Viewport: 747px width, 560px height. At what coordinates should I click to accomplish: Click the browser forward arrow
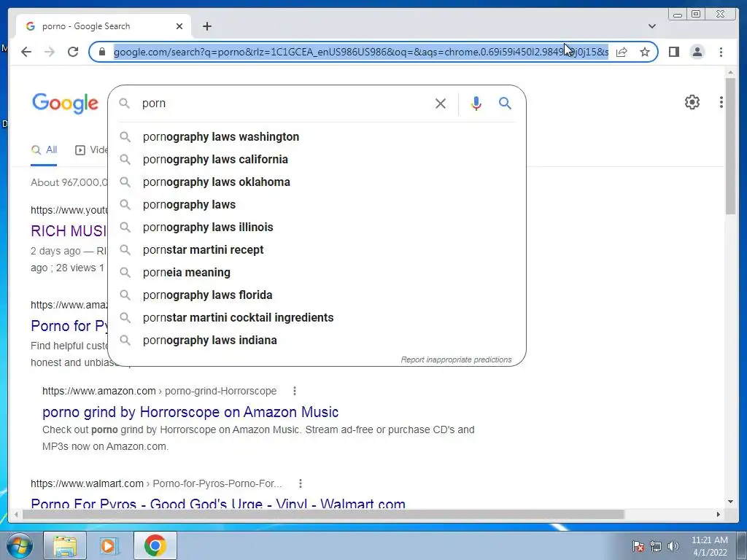[50, 52]
